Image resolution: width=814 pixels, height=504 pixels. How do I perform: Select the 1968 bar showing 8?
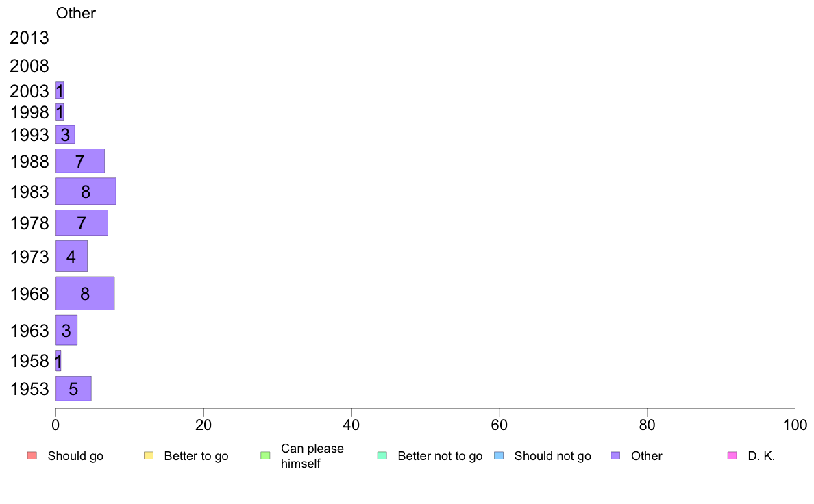coord(85,294)
